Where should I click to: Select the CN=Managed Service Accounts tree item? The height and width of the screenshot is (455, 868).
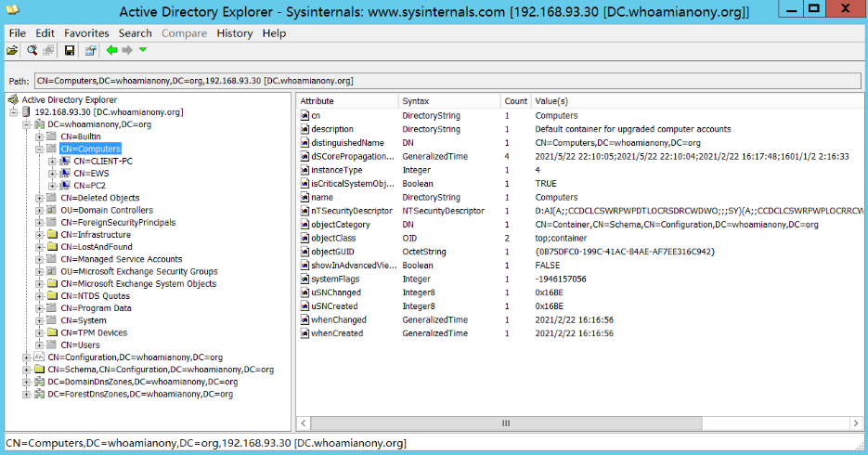122,259
